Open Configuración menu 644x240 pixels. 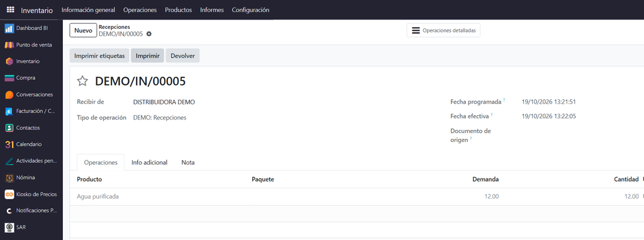(x=250, y=10)
